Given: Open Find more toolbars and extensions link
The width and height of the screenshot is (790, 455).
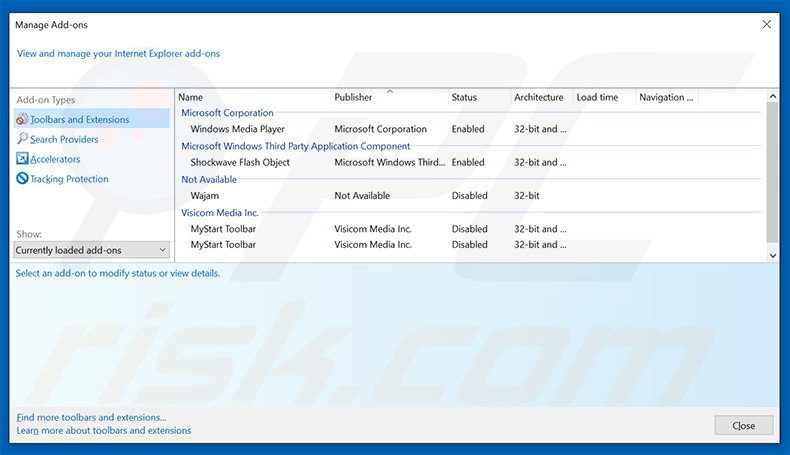Looking at the screenshot, I should [91, 417].
